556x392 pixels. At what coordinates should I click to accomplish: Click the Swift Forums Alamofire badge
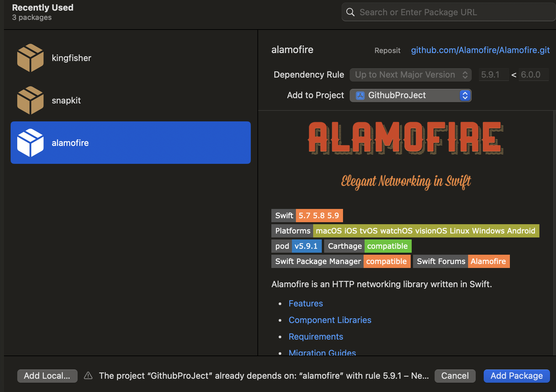point(461,261)
